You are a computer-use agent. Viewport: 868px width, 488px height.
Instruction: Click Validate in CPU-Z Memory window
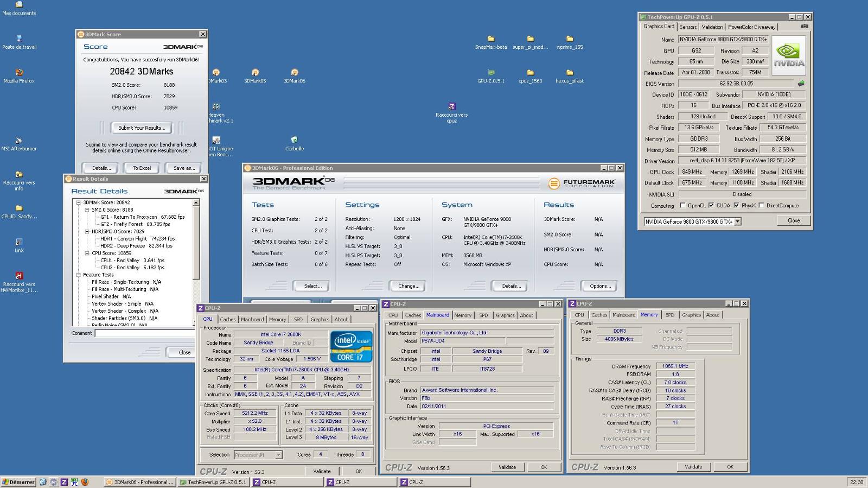693,467
